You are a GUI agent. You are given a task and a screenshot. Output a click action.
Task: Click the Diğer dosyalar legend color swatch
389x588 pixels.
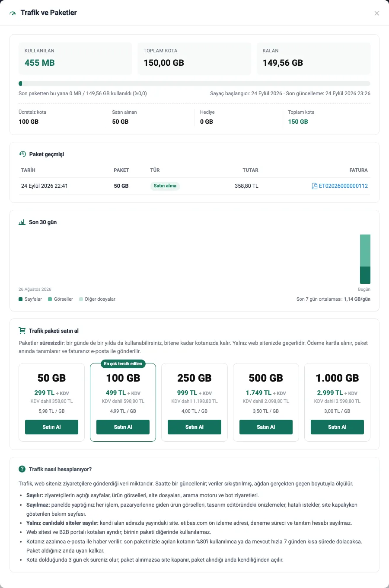click(81, 299)
